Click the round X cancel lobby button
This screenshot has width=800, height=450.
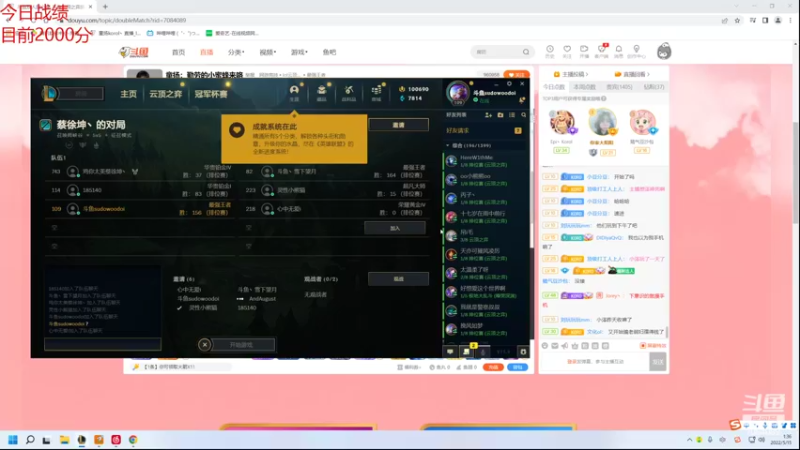205,345
